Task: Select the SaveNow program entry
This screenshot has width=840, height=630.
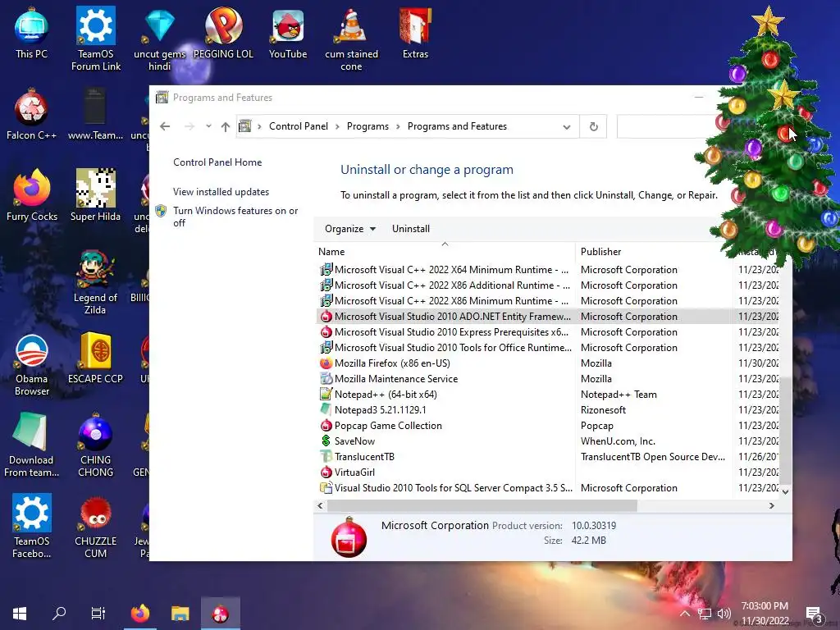Action: (548, 441)
